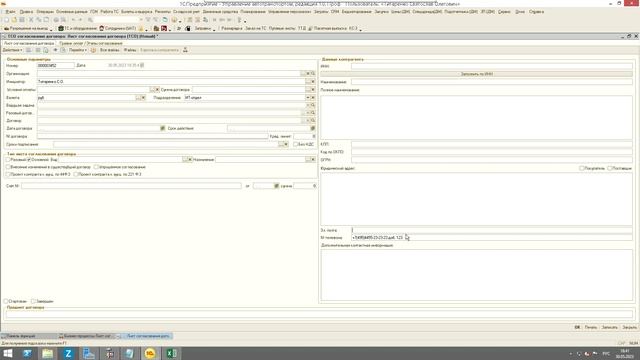Open the calendar icon in the Счет № row
Viewport: 640px width, 360px height.
pos(276,186)
